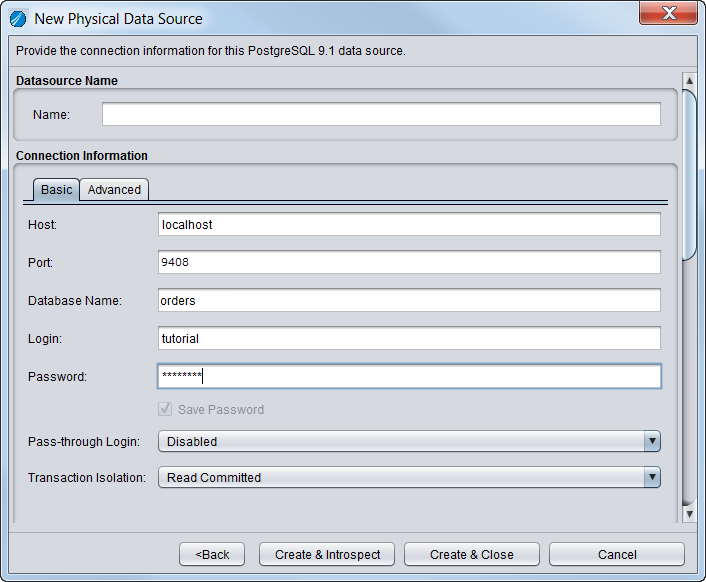Edit the Port field value
This screenshot has width=706, height=582.
(409, 262)
